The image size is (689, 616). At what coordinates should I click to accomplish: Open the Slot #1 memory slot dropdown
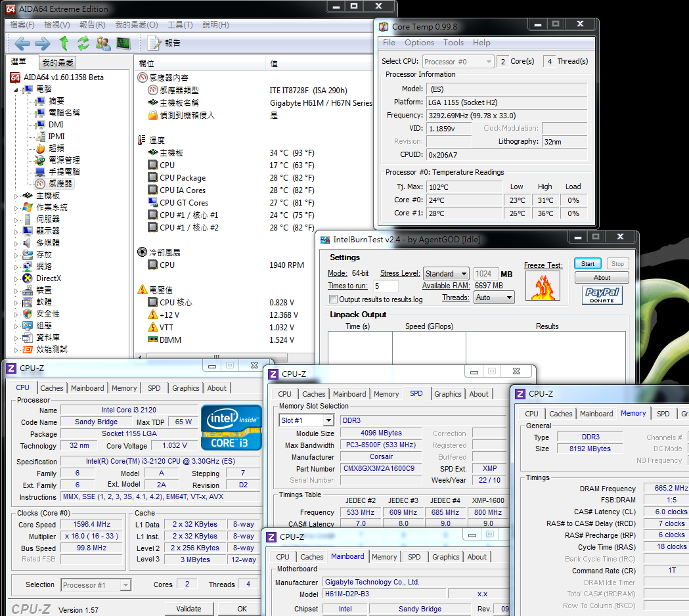306,420
